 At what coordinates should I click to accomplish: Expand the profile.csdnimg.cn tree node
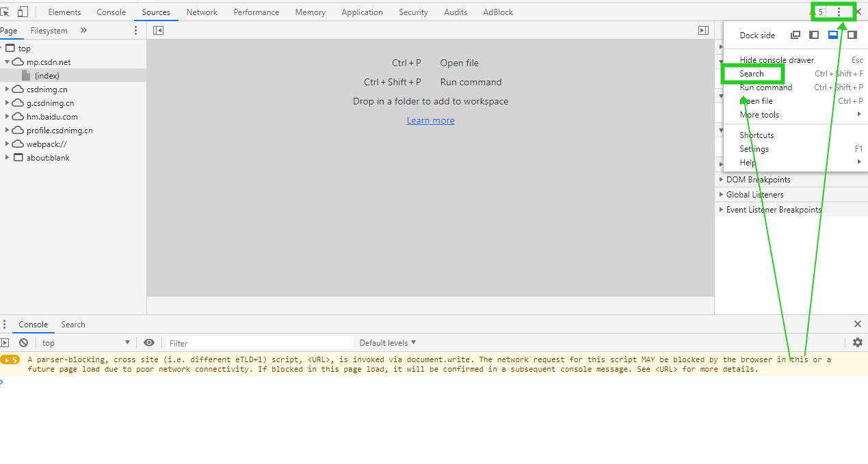[8, 130]
